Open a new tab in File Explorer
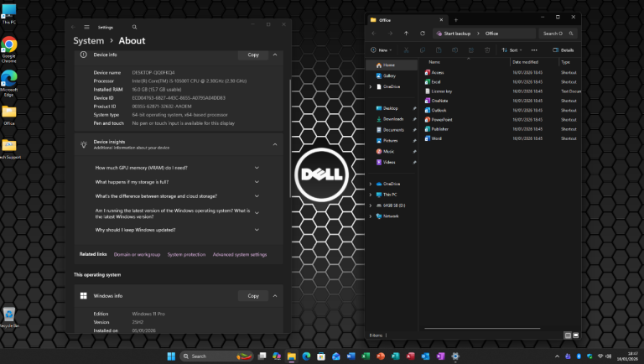The image size is (644, 364). coord(455,18)
